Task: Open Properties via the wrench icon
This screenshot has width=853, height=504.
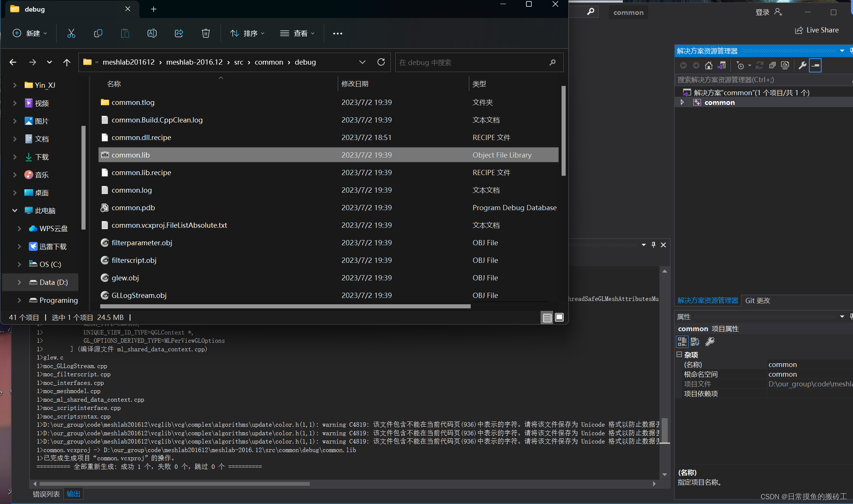Action: click(x=803, y=65)
